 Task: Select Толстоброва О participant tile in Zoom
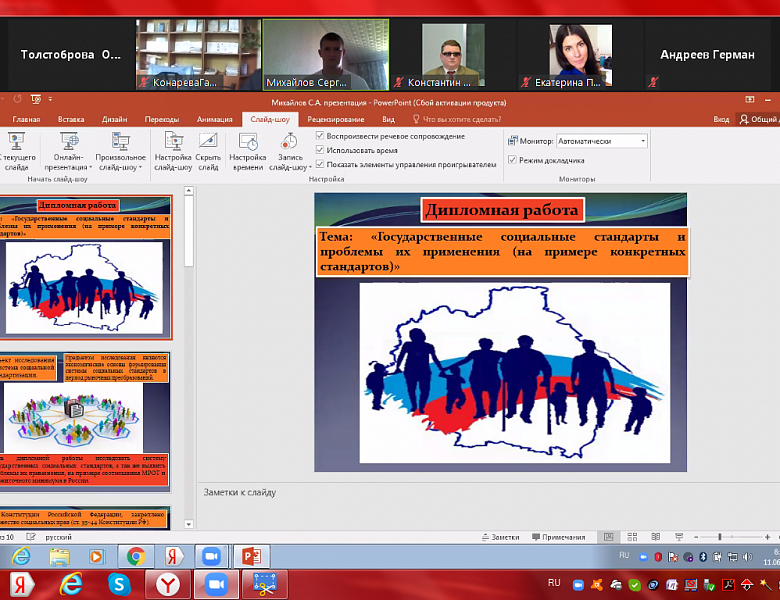click(x=71, y=55)
